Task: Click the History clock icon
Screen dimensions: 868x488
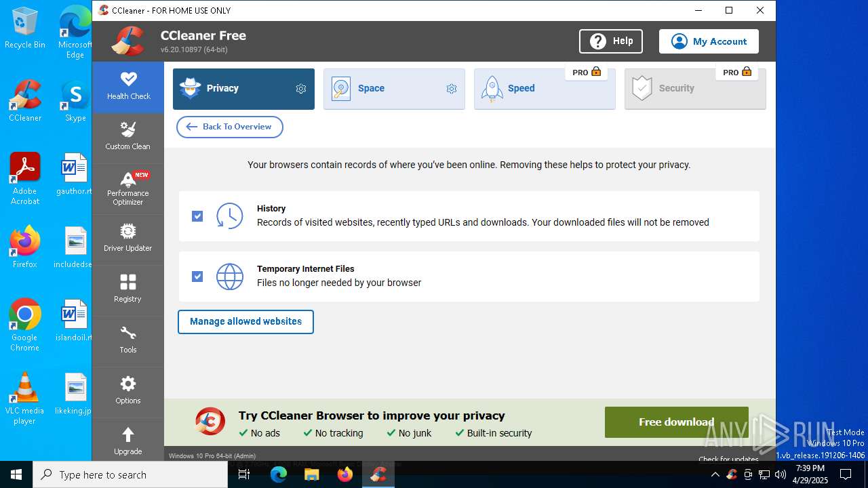Action: point(229,216)
